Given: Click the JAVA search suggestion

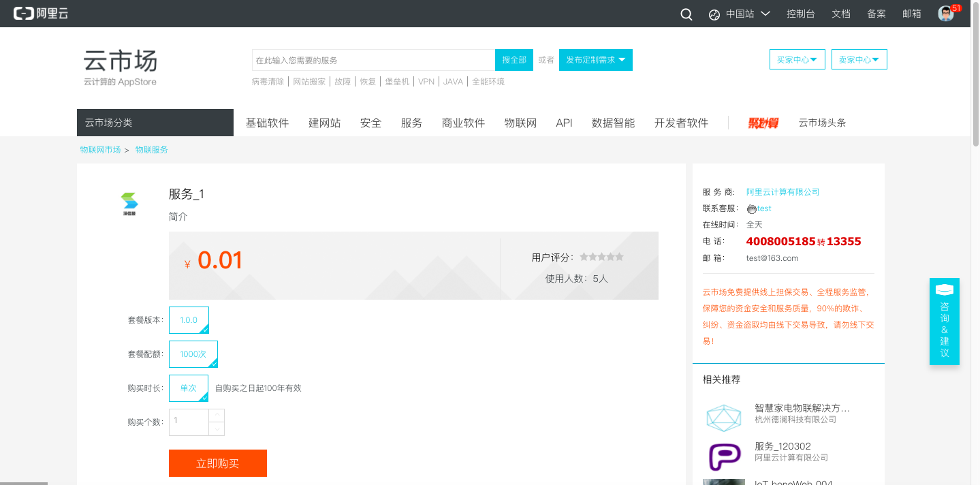Looking at the screenshot, I should [453, 82].
